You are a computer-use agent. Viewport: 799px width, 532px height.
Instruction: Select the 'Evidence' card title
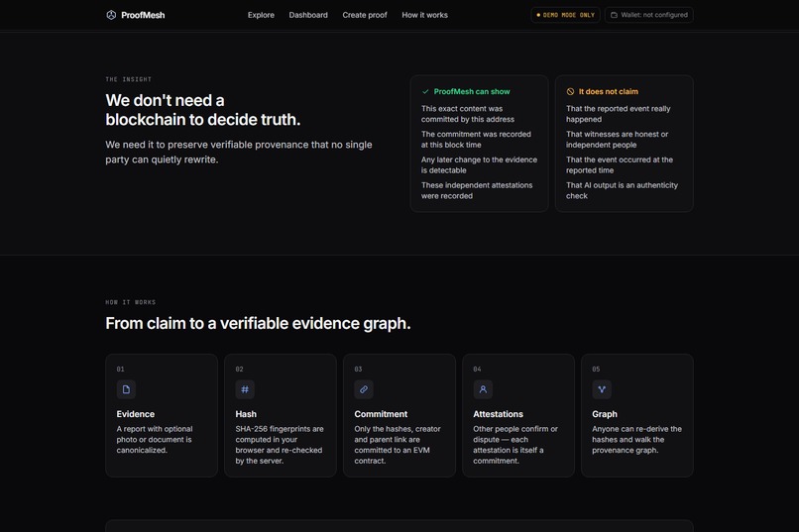136,414
